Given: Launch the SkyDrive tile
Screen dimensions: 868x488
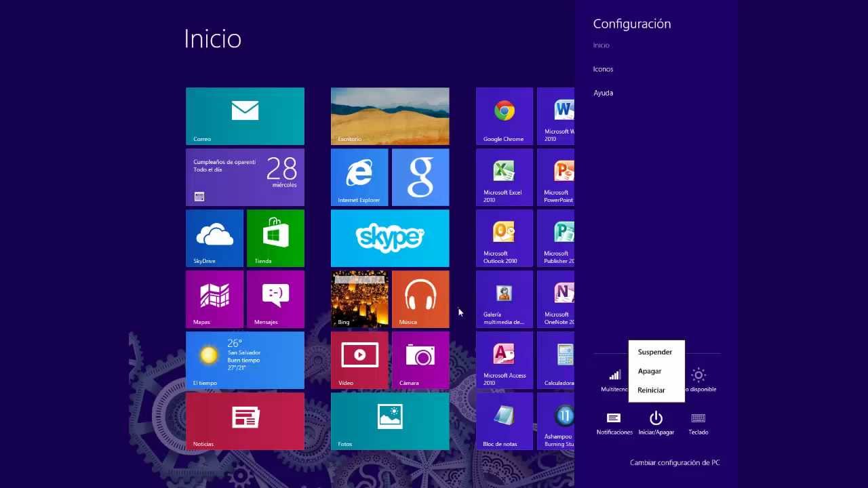Looking at the screenshot, I should coord(214,238).
